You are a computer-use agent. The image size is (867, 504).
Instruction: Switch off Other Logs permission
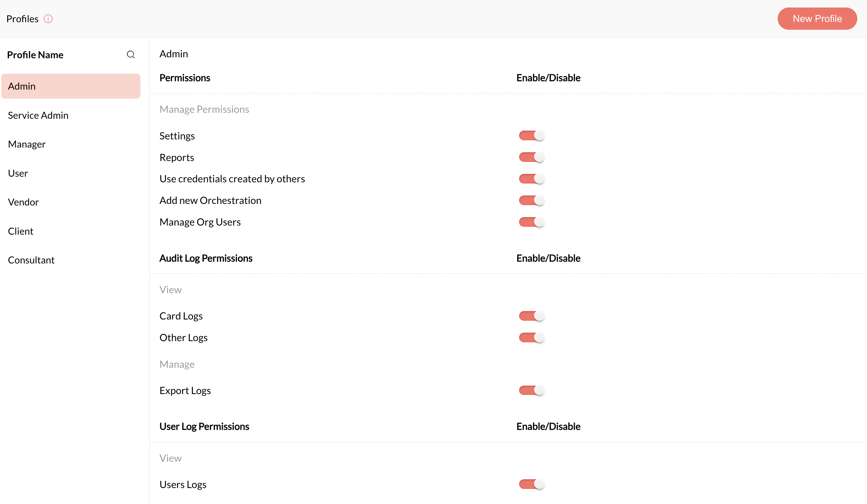tap(531, 337)
